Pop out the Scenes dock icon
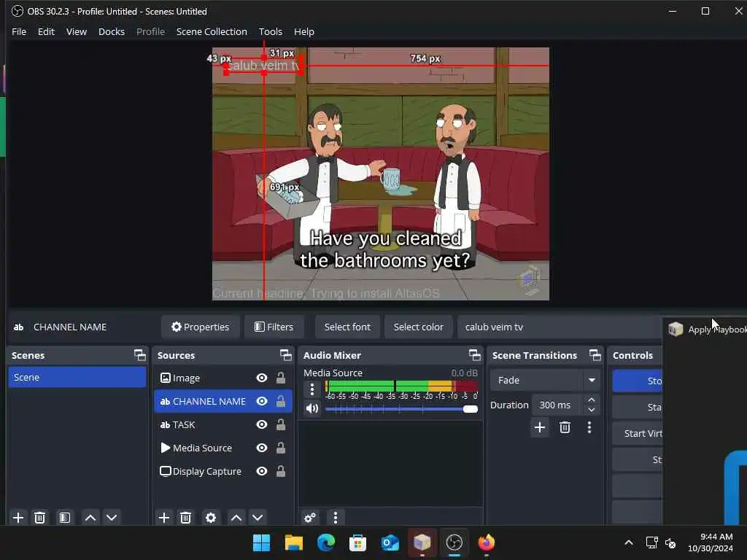The width and height of the screenshot is (747, 560). click(139, 355)
